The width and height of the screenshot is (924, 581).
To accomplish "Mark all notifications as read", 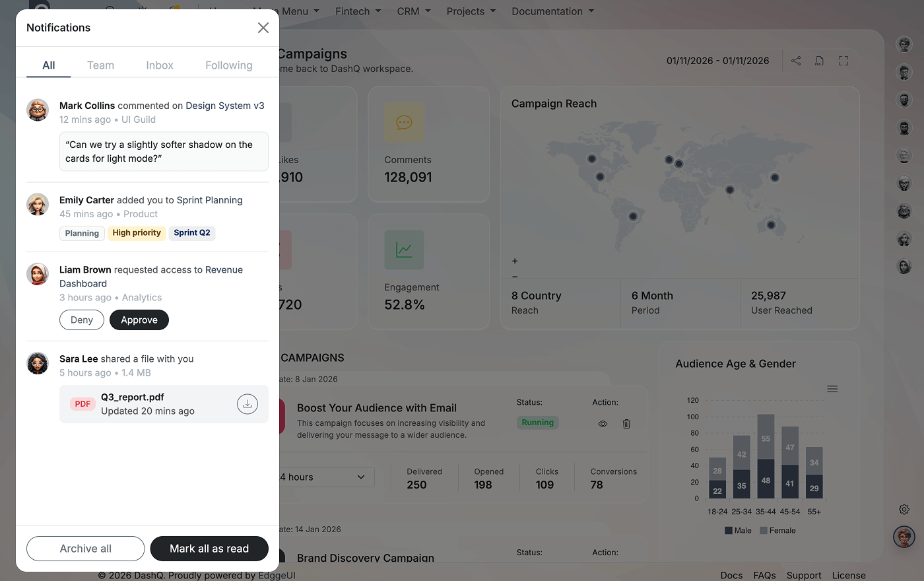I will click(x=209, y=549).
